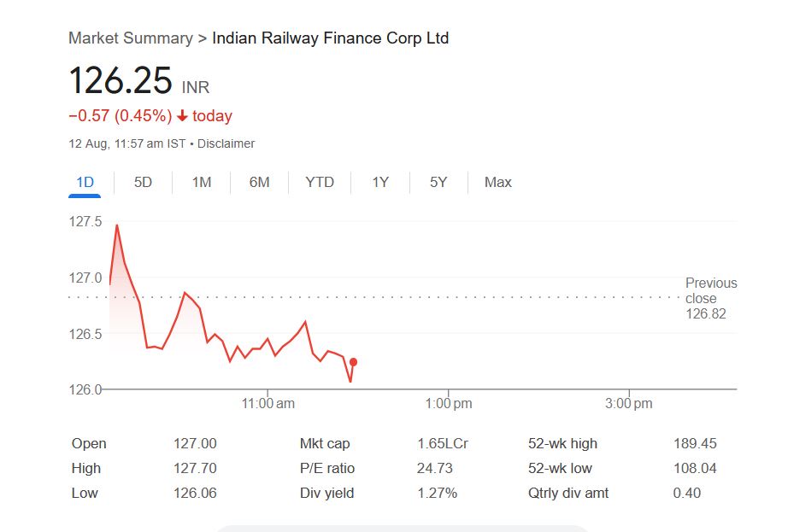View the 1Y chart range
The image size is (788, 532).
point(380,182)
